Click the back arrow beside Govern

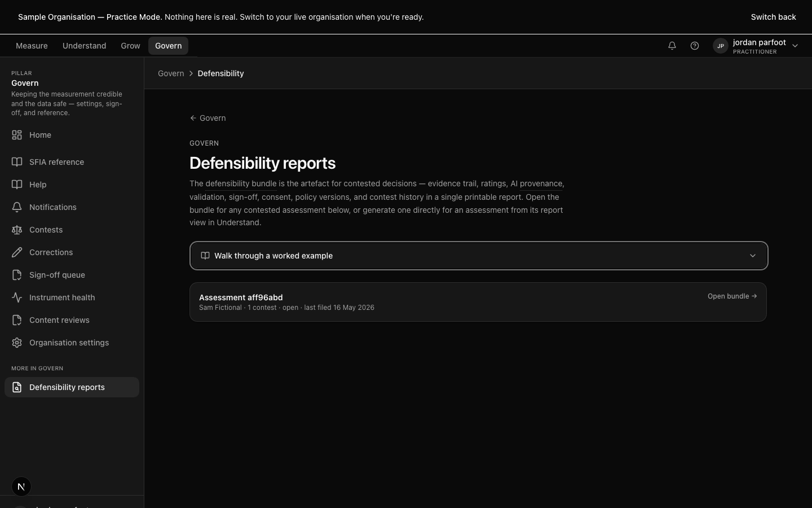click(x=193, y=118)
